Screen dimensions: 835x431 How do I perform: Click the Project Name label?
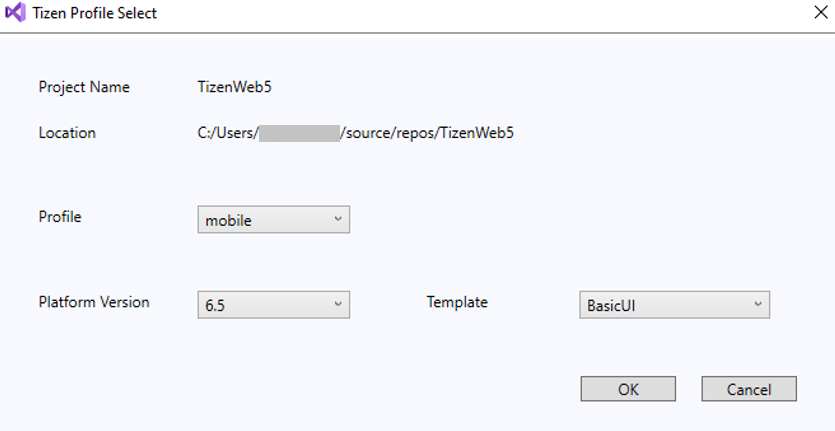[84, 87]
